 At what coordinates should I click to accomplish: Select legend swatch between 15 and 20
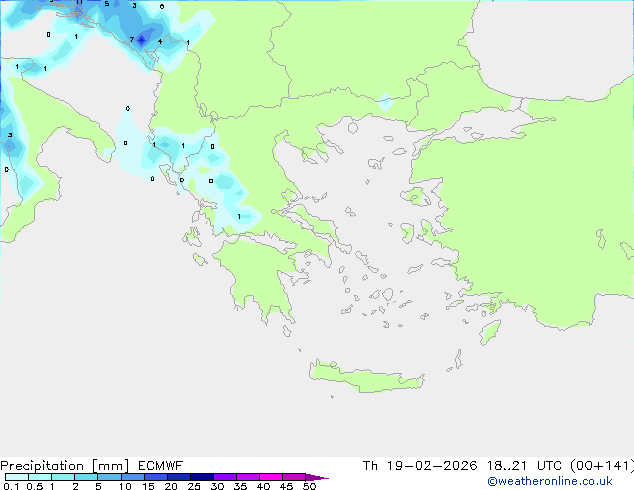(156, 477)
